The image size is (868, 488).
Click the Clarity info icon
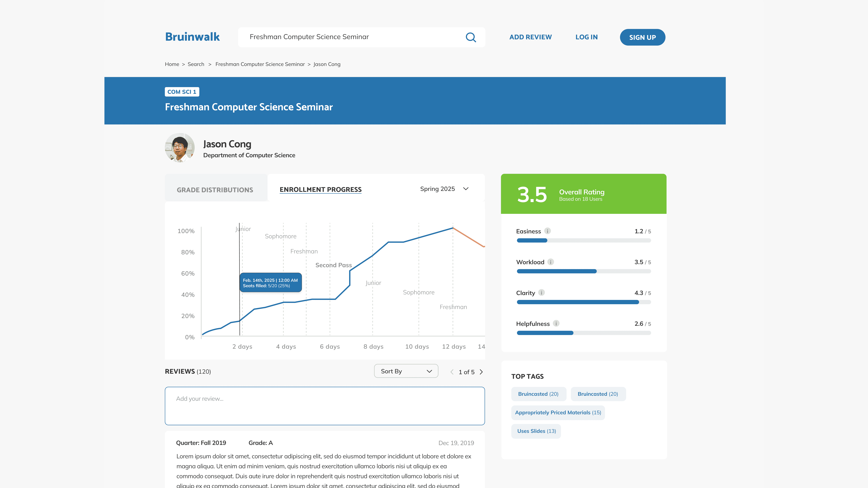pos(541,293)
